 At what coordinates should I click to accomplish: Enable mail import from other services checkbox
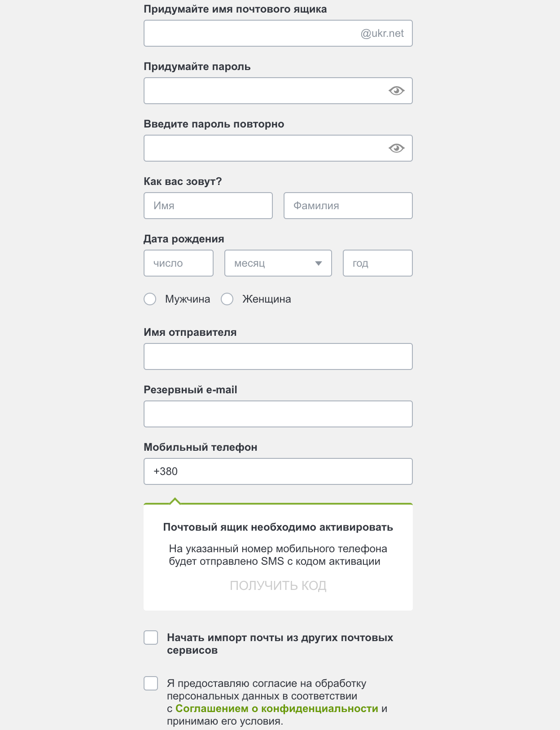tap(151, 638)
